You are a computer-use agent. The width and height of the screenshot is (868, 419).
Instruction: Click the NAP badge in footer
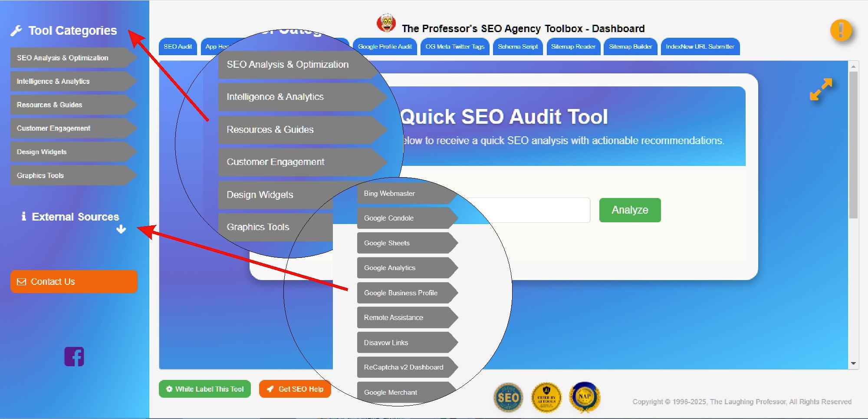coord(585,396)
